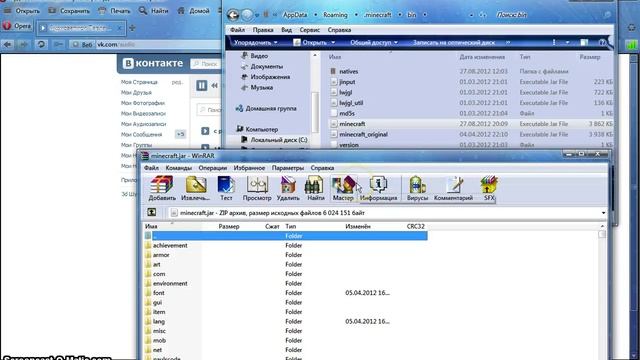Select the mob folder in WinRAR
This screenshot has width=640, height=360.
(x=159, y=340)
